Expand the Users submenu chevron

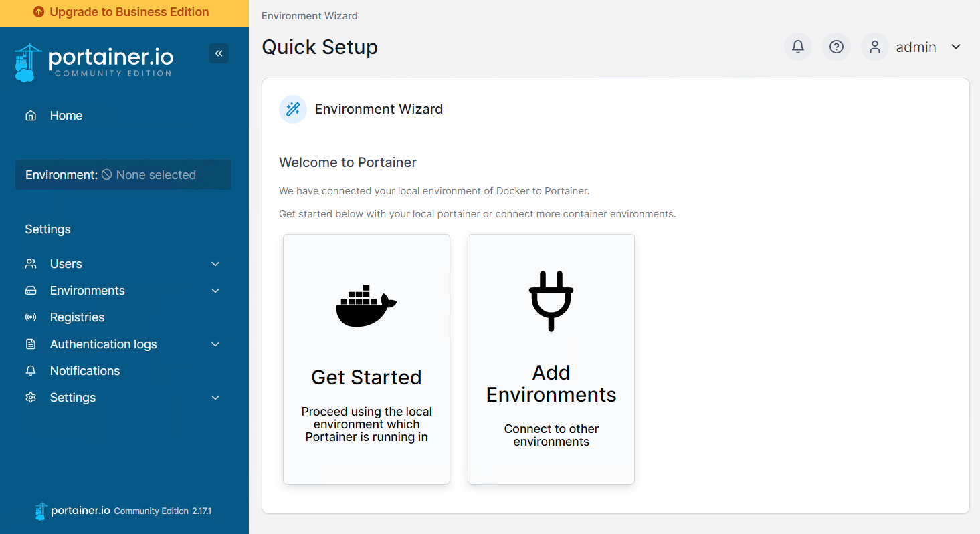215,264
